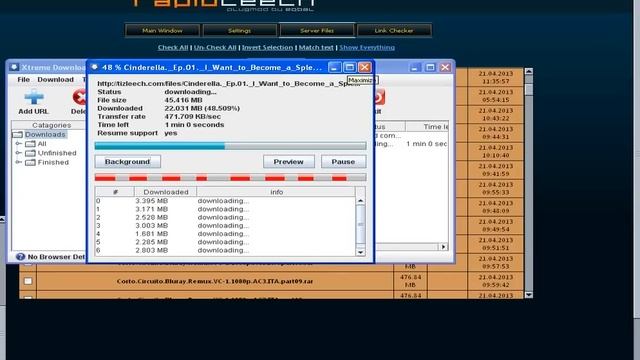Select the All category folder
This screenshot has width=640, height=360.
pyautogui.click(x=36, y=144)
